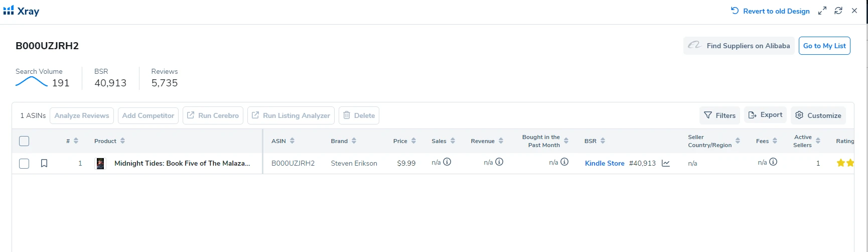Click the Midnight Tides book thumbnail
The height and width of the screenshot is (252, 868).
(100, 163)
